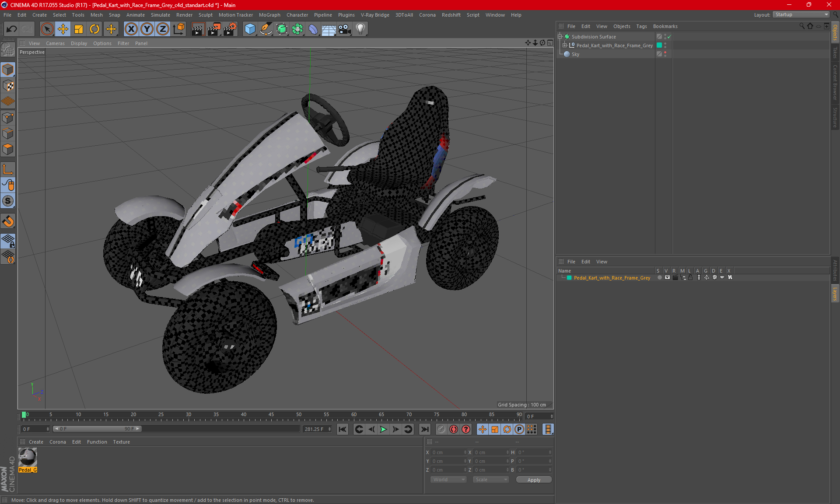
Task: Toggle the green checkmark on Subdivision Surface
Action: [670, 37]
